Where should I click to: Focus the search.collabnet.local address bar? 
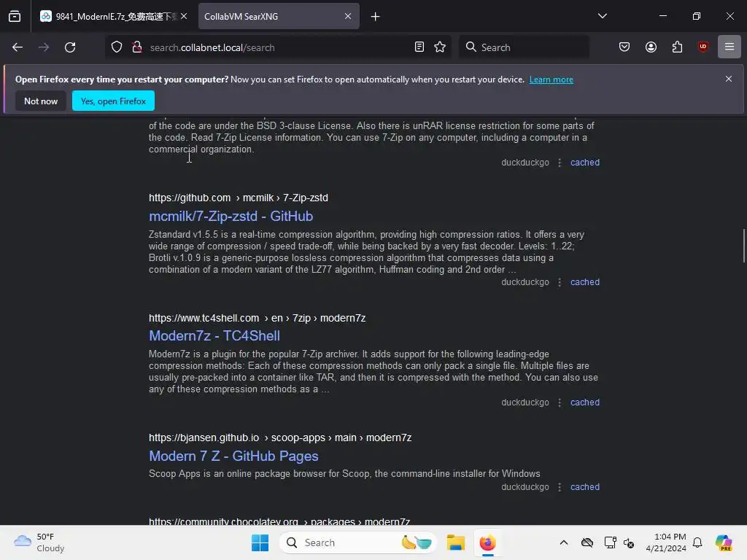pos(279,47)
